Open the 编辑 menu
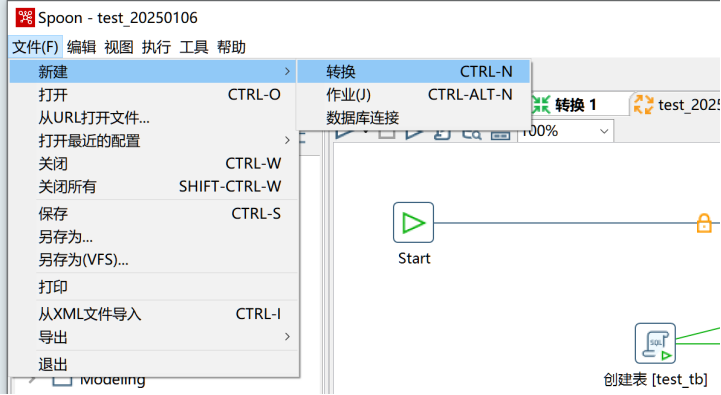 coord(81,47)
